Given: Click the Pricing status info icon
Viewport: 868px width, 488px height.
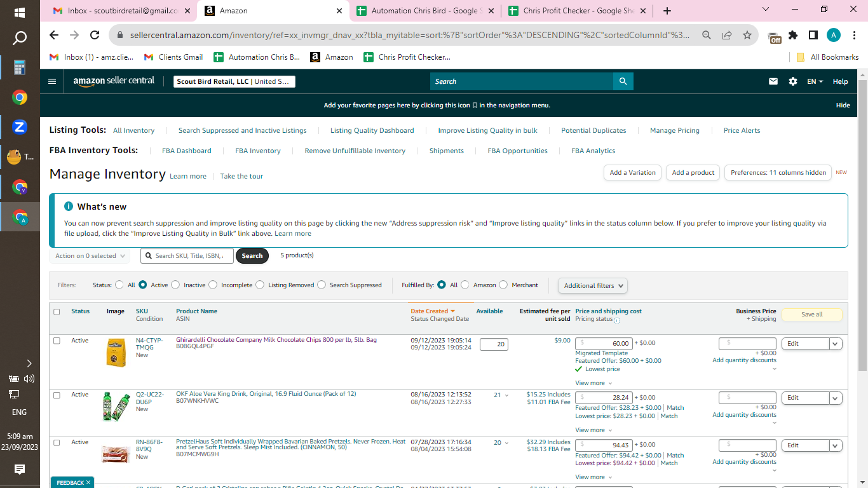Looking at the screenshot, I should pos(617,320).
